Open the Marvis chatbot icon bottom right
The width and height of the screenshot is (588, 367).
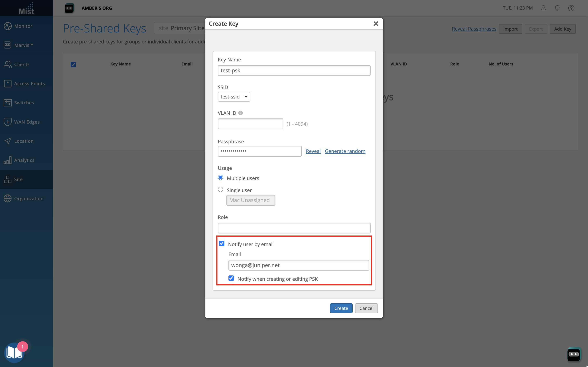coord(574,354)
